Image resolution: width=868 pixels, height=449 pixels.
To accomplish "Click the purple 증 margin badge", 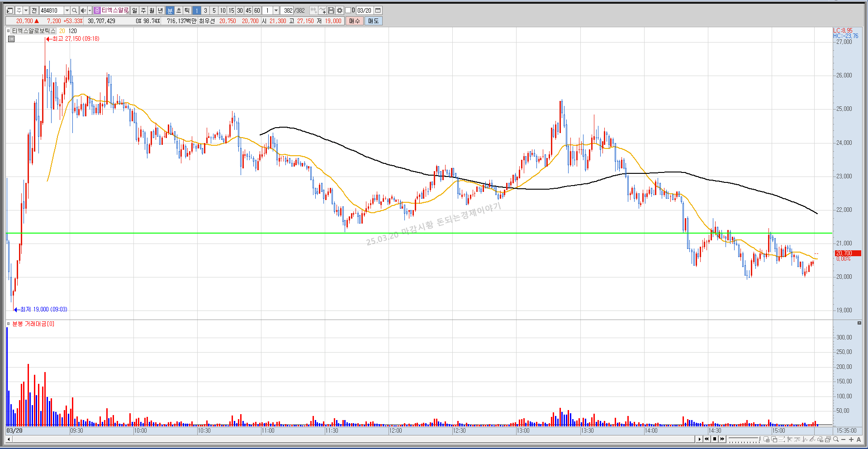I will [x=97, y=10].
